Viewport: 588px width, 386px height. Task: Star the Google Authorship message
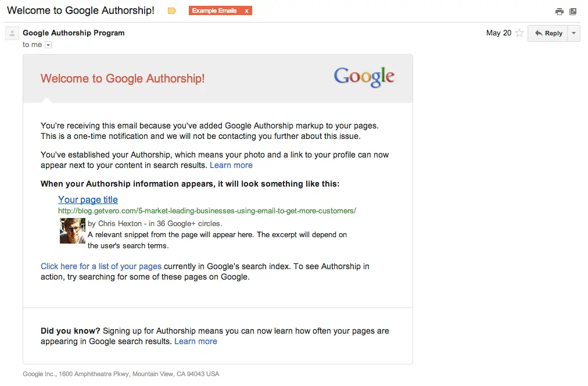point(519,33)
